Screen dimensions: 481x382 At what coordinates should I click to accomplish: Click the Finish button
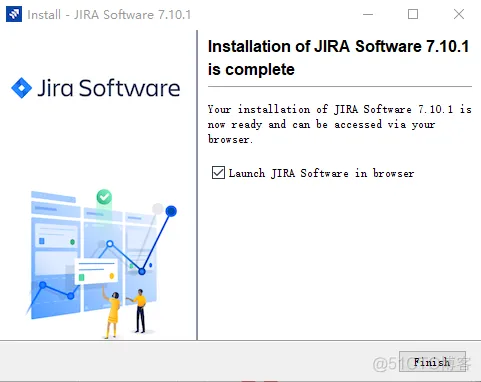pyautogui.click(x=432, y=362)
